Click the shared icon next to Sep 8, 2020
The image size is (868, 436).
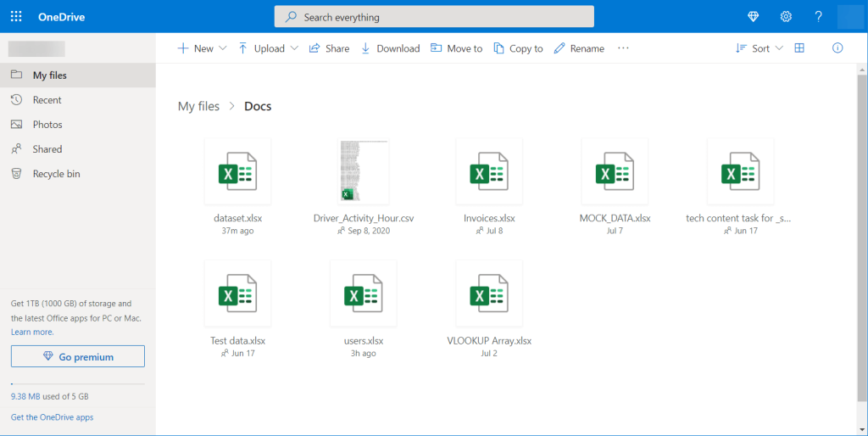click(x=342, y=231)
